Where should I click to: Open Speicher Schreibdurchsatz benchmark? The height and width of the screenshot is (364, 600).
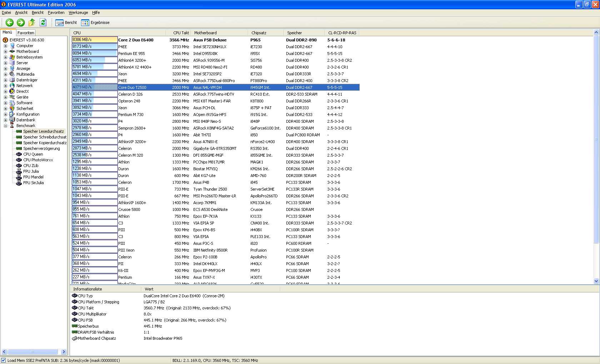45,137
